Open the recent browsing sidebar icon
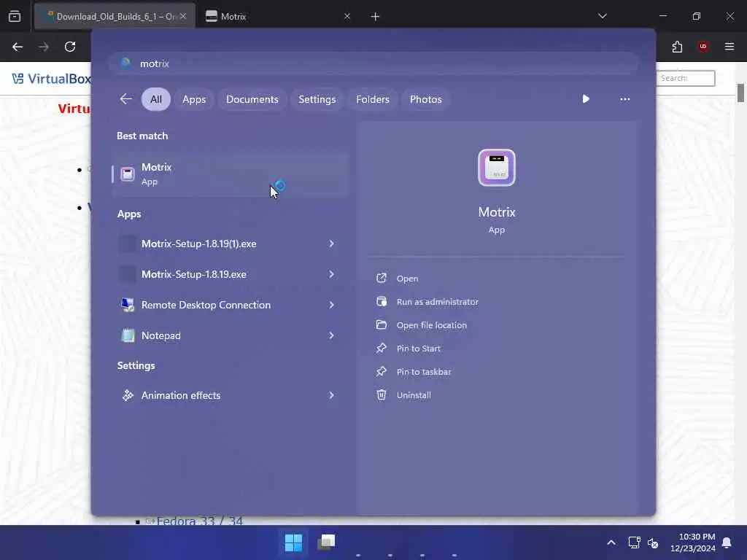747x560 pixels. point(15,16)
